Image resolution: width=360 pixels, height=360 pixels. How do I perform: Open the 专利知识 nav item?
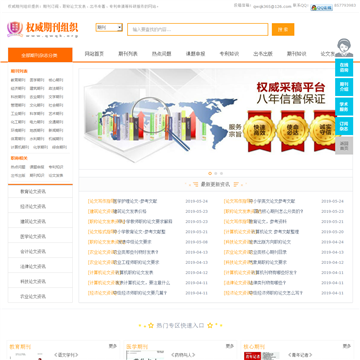coord(229,54)
